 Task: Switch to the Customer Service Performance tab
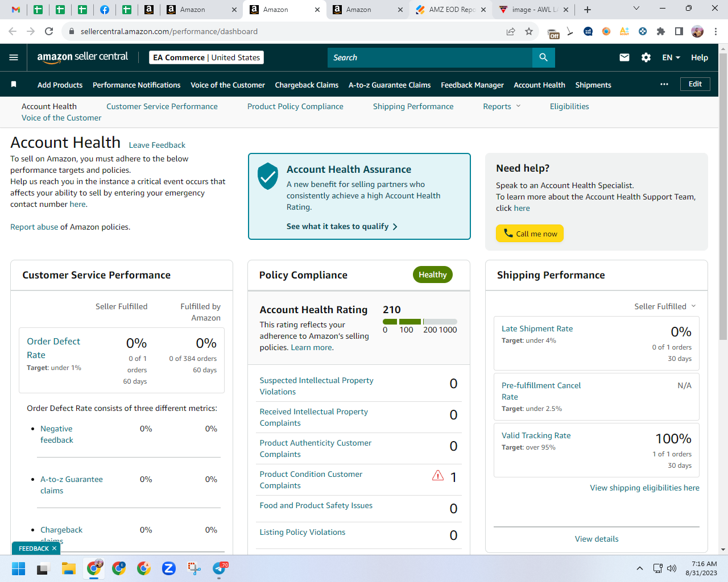point(162,106)
